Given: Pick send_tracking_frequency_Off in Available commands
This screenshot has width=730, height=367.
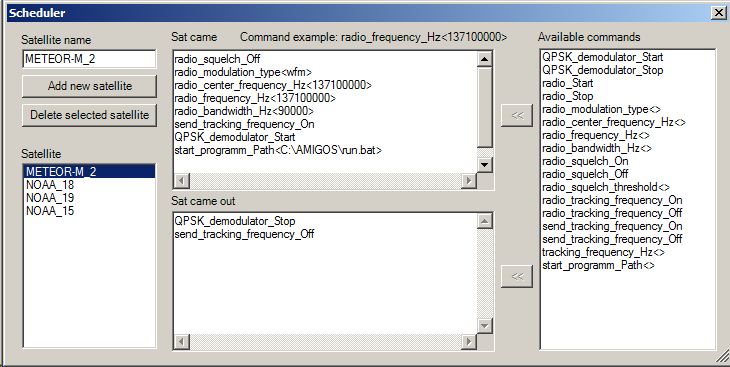Looking at the screenshot, I should tap(612, 239).
